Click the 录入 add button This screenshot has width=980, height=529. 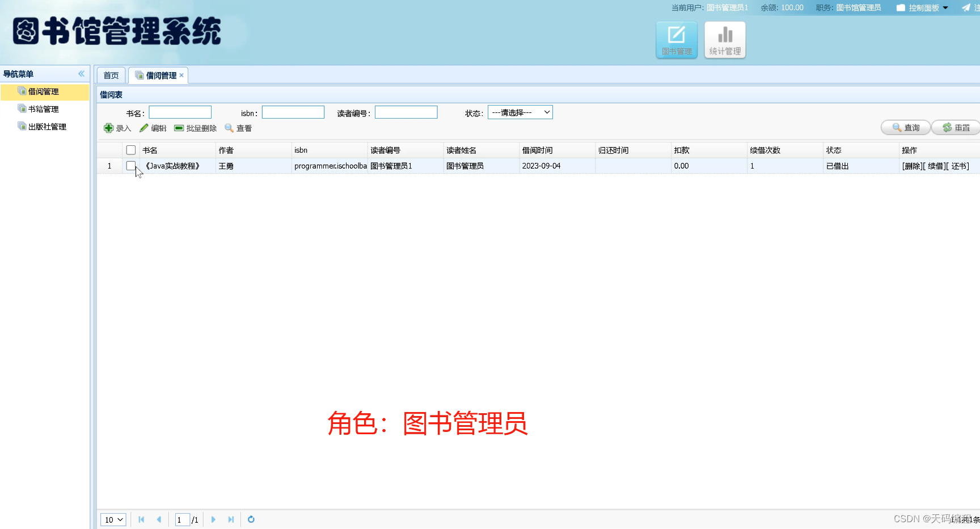(117, 128)
